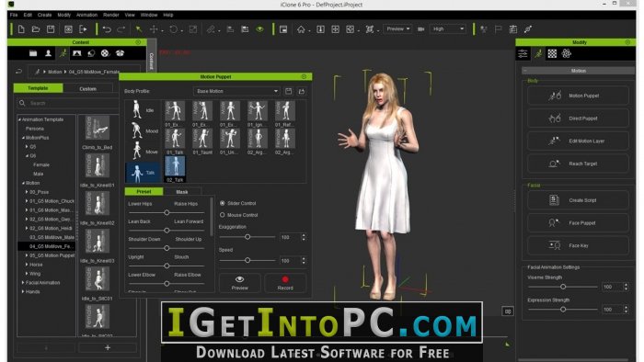Click the Record button
This screenshot has height=362, width=644.
[285, 283]
